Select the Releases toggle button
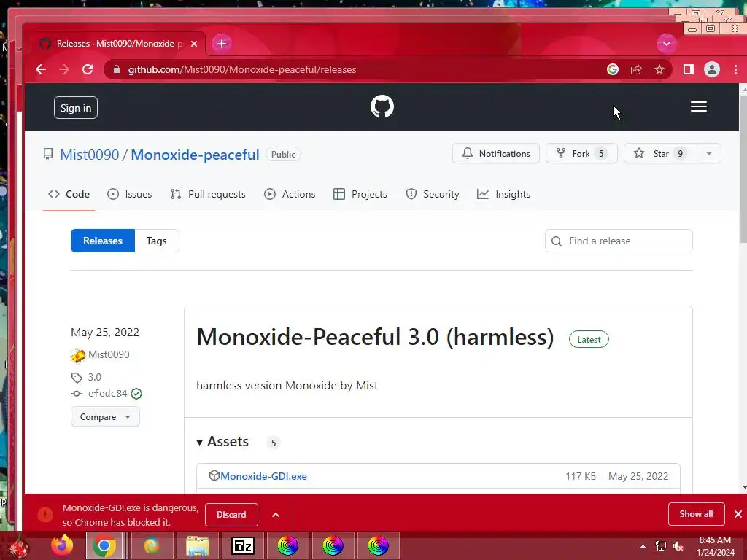This screenshot has height=560, width=747. [103, 241]
